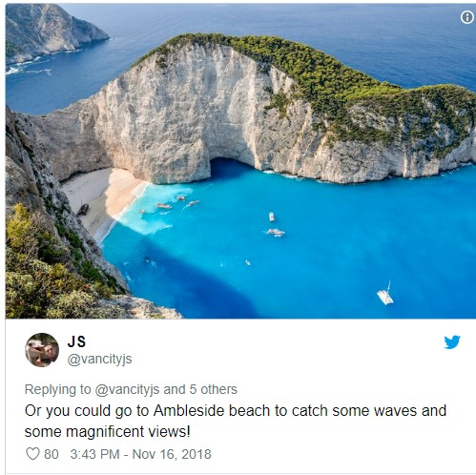476x475 pixels.
Task: Click the info icon on the photo
Action: coord(466,17)
